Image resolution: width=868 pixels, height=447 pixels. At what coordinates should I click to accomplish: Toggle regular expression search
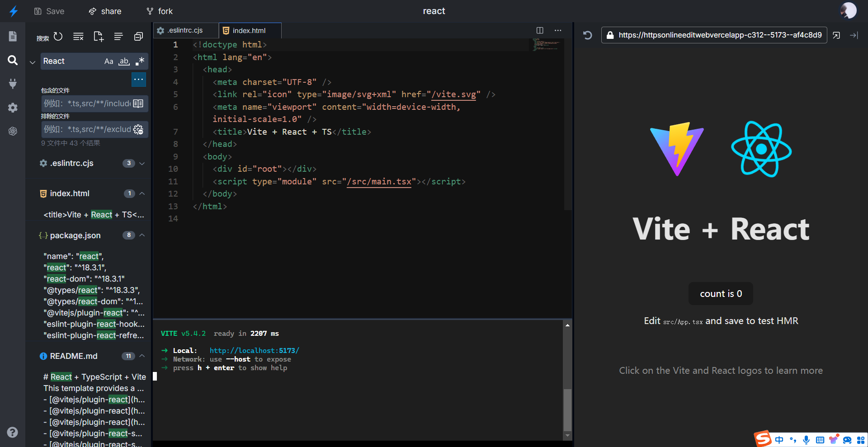[140, 61]
